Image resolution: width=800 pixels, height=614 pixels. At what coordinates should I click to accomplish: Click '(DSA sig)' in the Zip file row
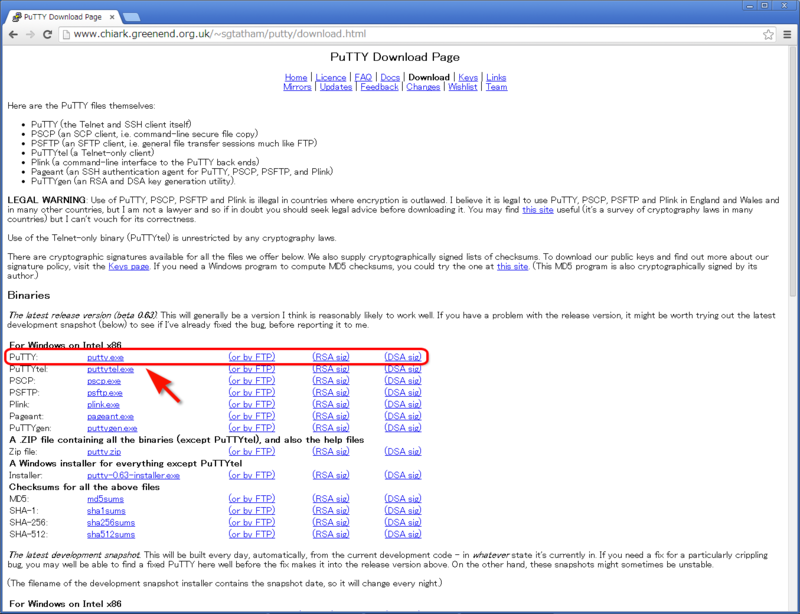click(x=403, y=451)
